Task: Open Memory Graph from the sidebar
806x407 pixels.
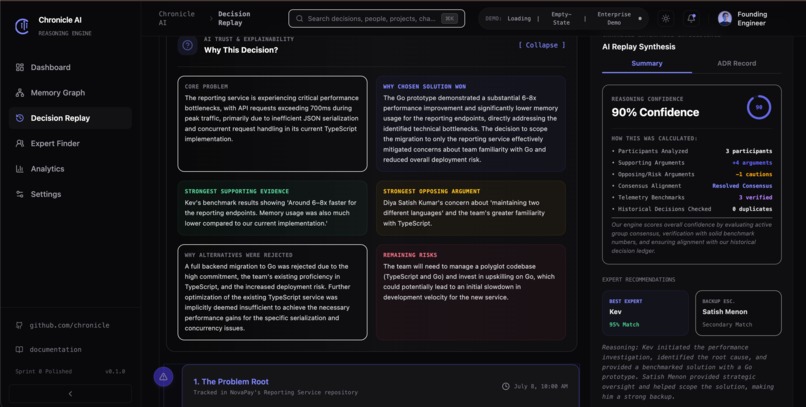Action: (70, 92)
